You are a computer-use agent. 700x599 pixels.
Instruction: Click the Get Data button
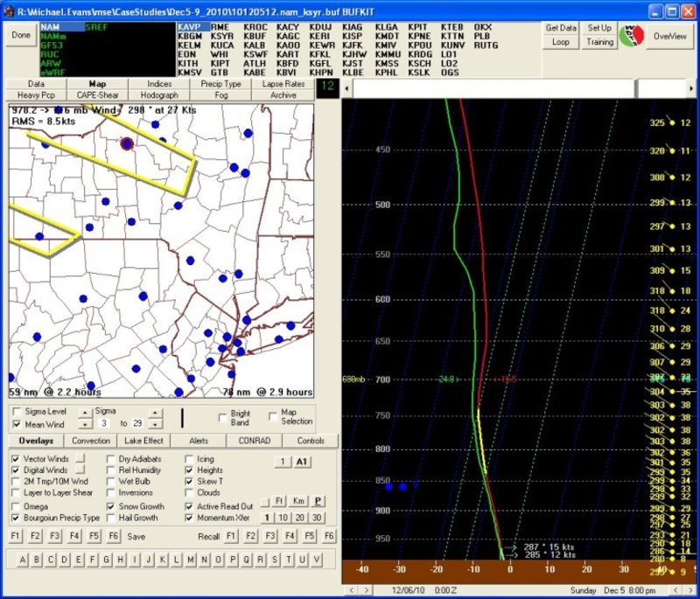(561, 28)
